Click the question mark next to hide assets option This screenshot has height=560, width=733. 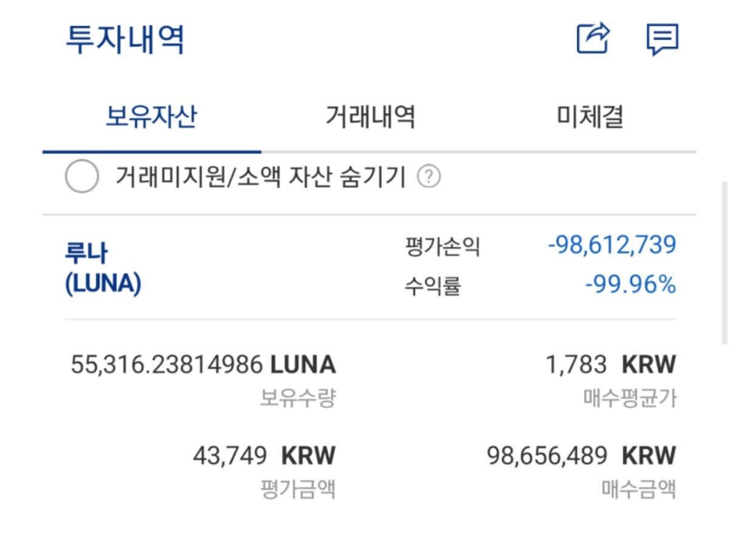(430, 176)
